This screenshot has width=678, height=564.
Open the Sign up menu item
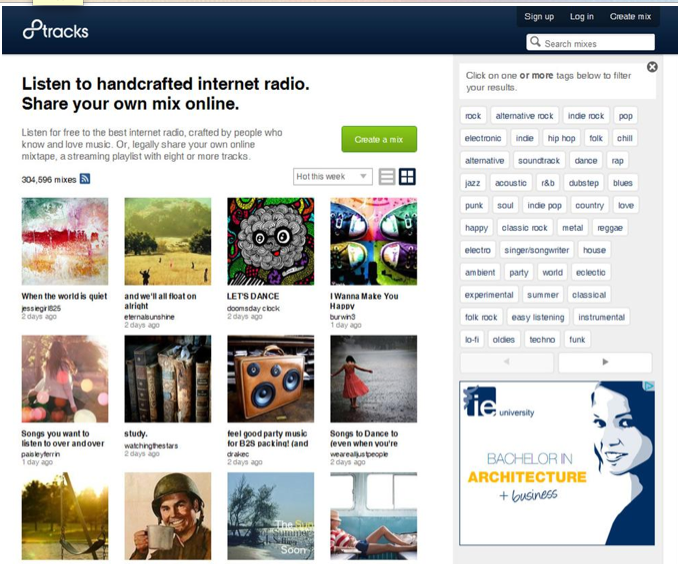tap(539, 16)
